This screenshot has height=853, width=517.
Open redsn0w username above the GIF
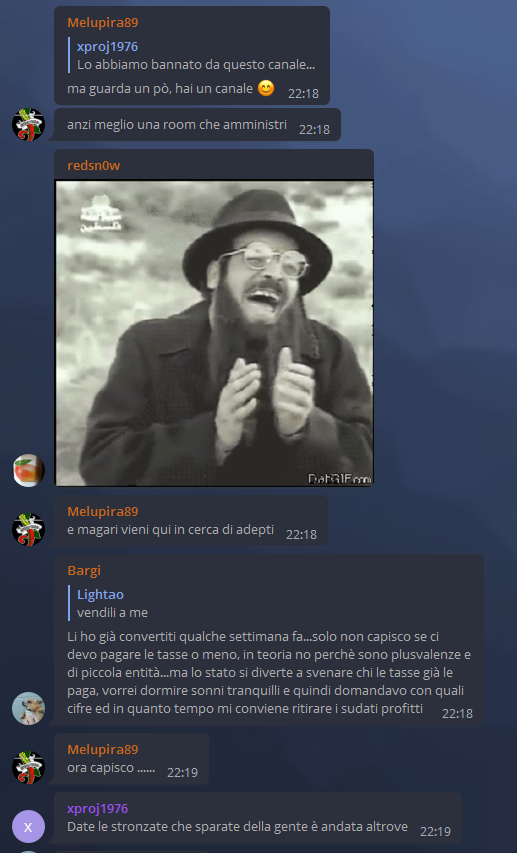[94, 165]
